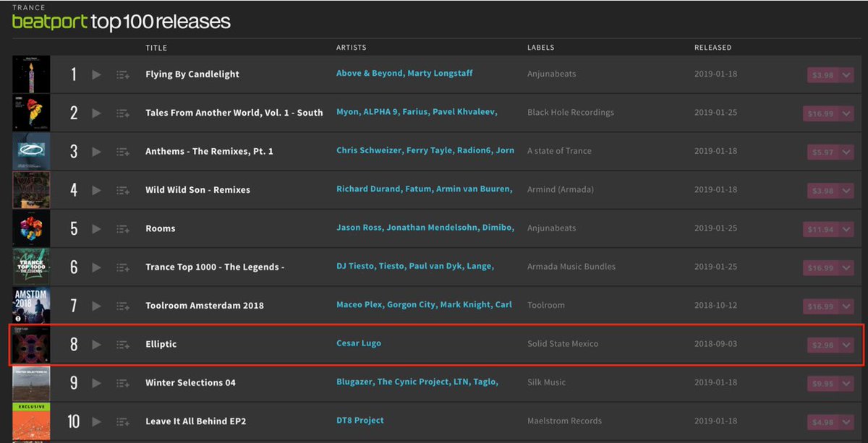Add Winter Selections 04 to queue
The width and height of the screenshot is (868, 443).
pyautogui.click(x=123, y=382)
